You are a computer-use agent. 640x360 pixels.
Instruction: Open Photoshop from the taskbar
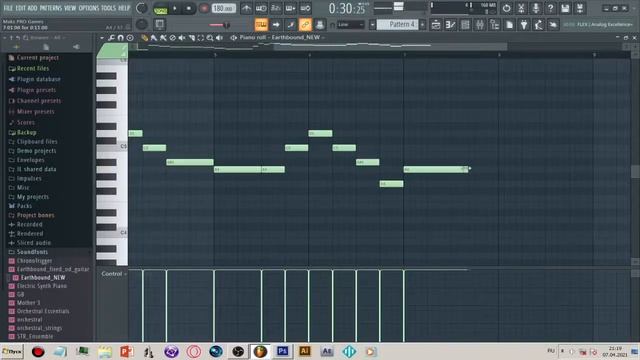tap(282, 351)
